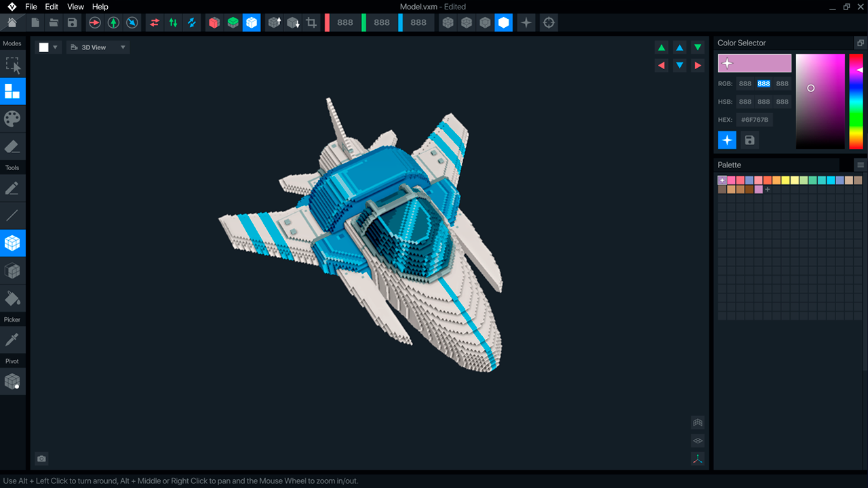
Task: Add a new color to the palette
Action: coord(768,190)
